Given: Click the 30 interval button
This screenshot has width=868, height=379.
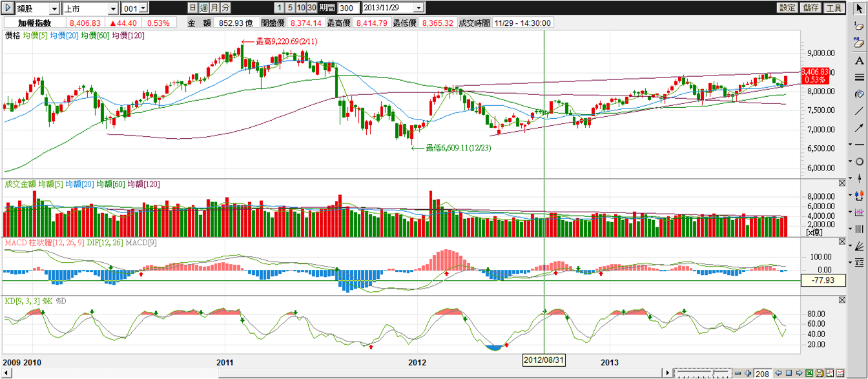Looking at the screenshot, I should tap(313, 8).
